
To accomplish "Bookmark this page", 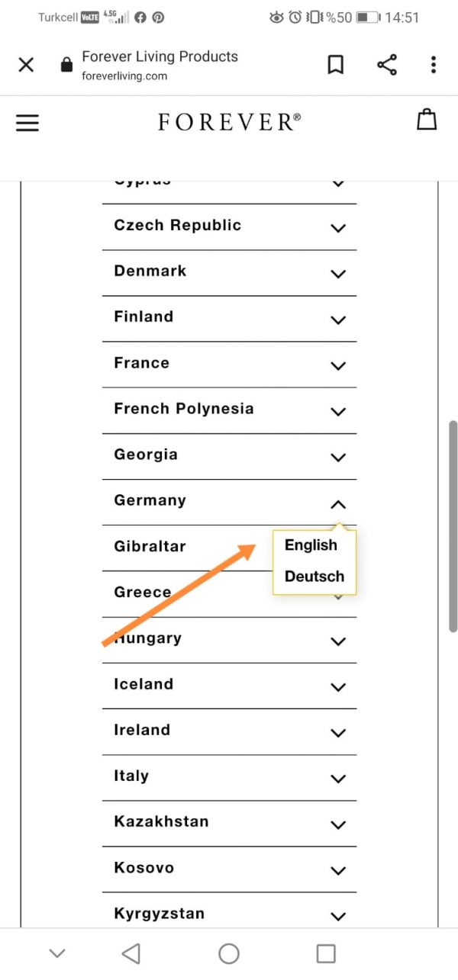I will click(x=335, y=65).
